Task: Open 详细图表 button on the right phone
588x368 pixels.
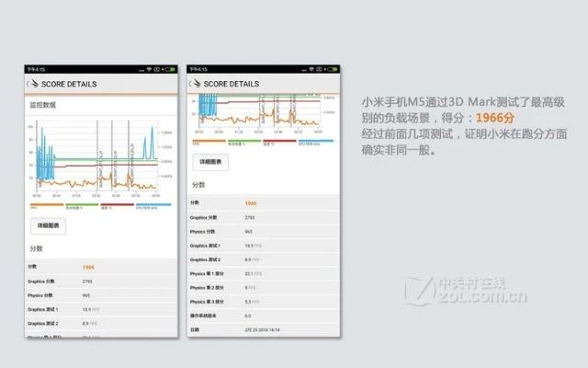Action: click(210, 162)
